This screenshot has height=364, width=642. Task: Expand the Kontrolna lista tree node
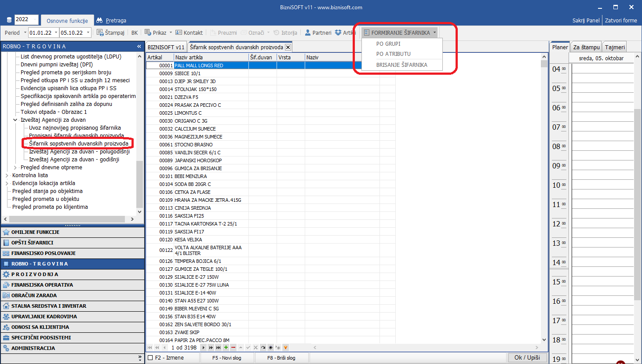point(7,175)
